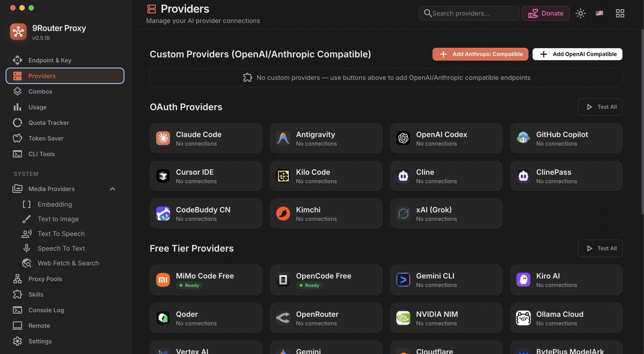Click the NVIDIA NIM logo icon
The height and width of the screenshot is (354, 644).
point(404,318)
